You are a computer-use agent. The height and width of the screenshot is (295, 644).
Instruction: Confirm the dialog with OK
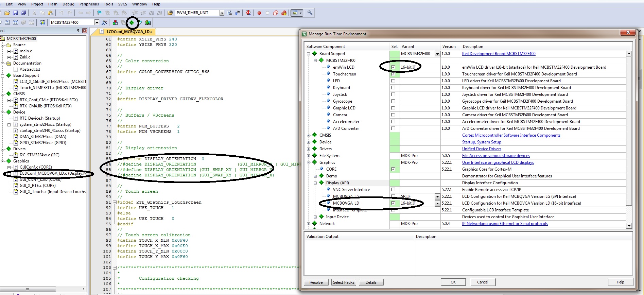pos(453,282)
